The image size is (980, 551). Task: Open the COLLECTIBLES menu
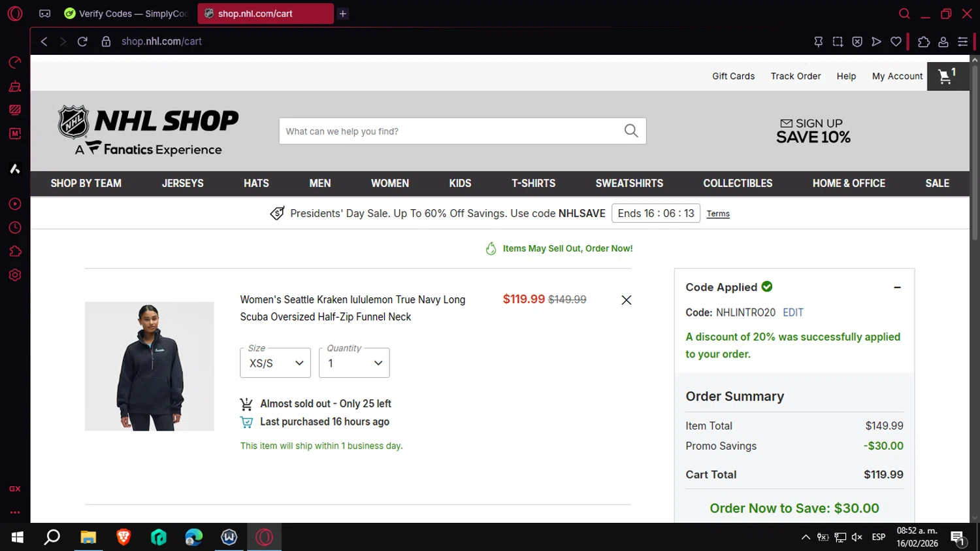(738, 183)
